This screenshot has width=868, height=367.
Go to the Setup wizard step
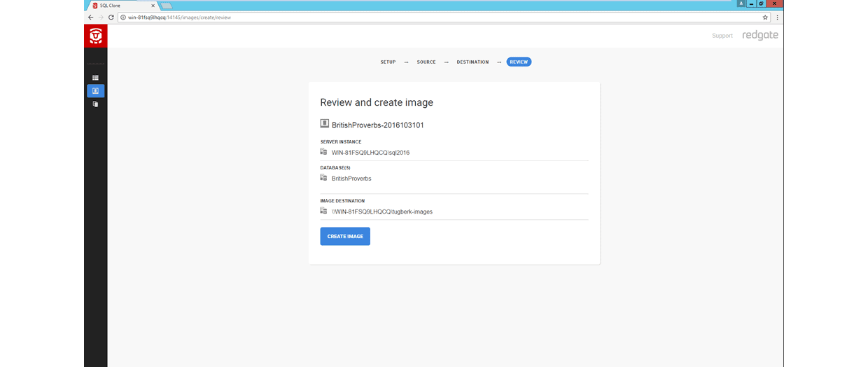(x=388, y=62)
